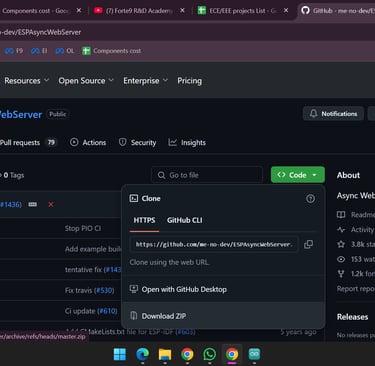The height and width of the screenshot is (366, 375).
Task: Open the Report repository link
Action: tap(356, 289)
